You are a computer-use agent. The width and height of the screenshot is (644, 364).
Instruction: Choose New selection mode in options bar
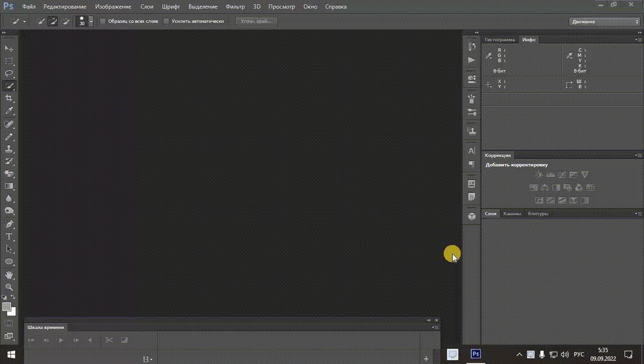pos(40,21)
